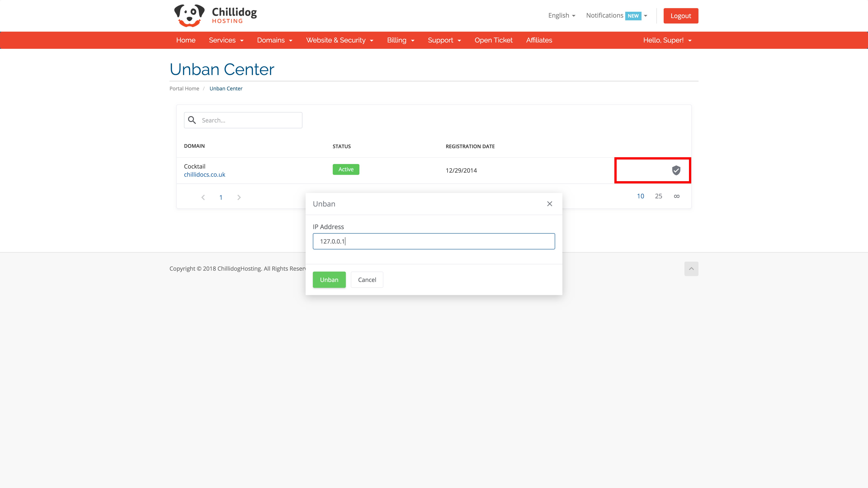Screen dimensions: 868x488
Task: Click Cancel in the Unban dialog
Action: (367, 280)
